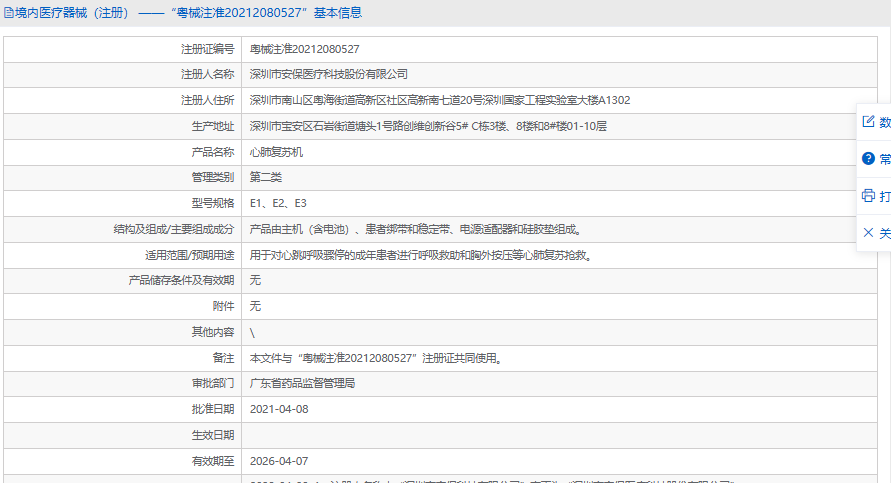
Task: Click the document icon before the page title
Action: (9, 13)
